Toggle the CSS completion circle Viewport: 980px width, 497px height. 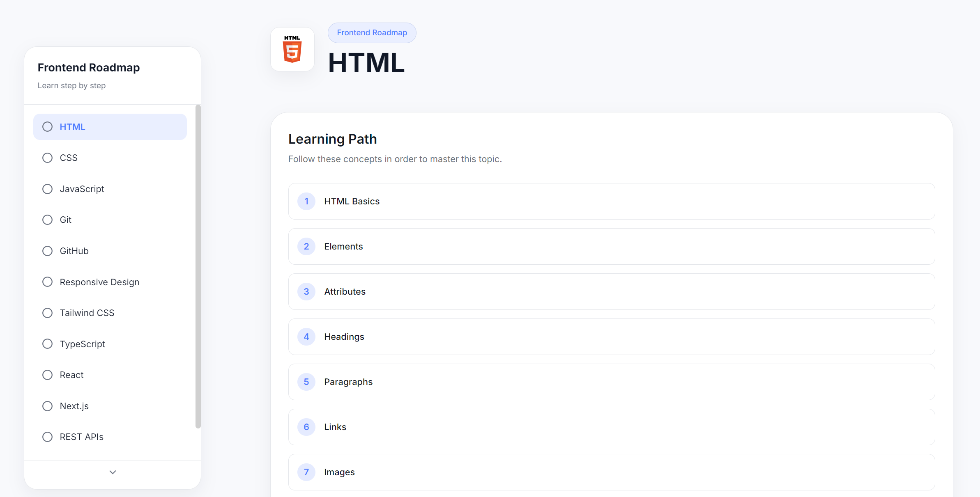pos(48,158)
